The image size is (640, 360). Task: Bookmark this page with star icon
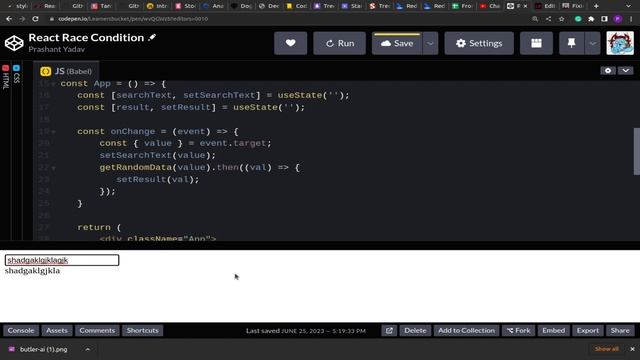(x=562, y=19)
